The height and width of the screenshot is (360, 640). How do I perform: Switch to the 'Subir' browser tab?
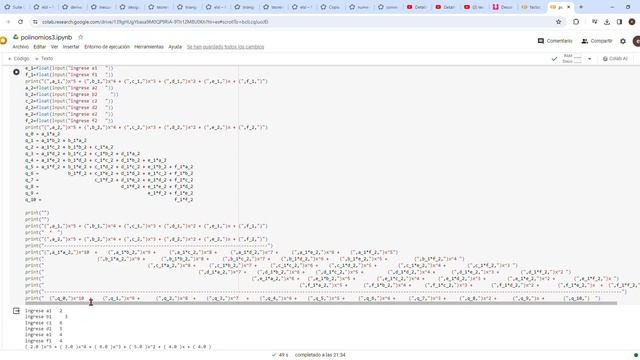tap(14, 7)
